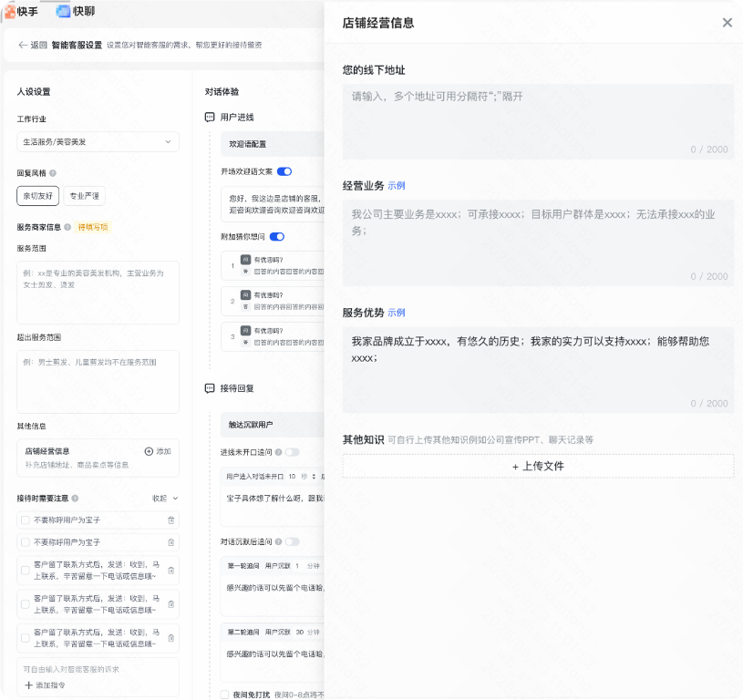The image size is (743, 700).
Task: Delete the first 不要称呼用户为宝子 rule via trash icon
Action: point(171,520)
